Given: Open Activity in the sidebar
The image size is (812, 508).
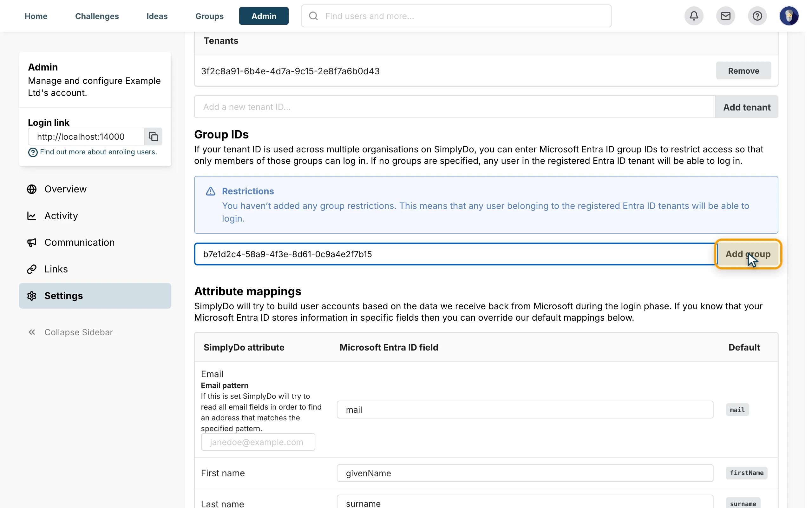Looking at the screenshot, I should [95, 216].
